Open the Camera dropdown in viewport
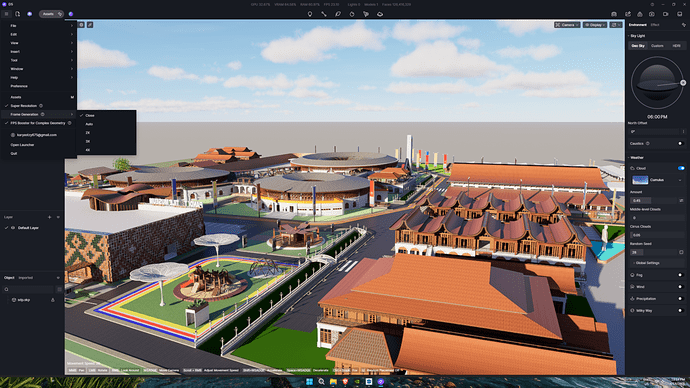690x388 pixels. [567, 25]
